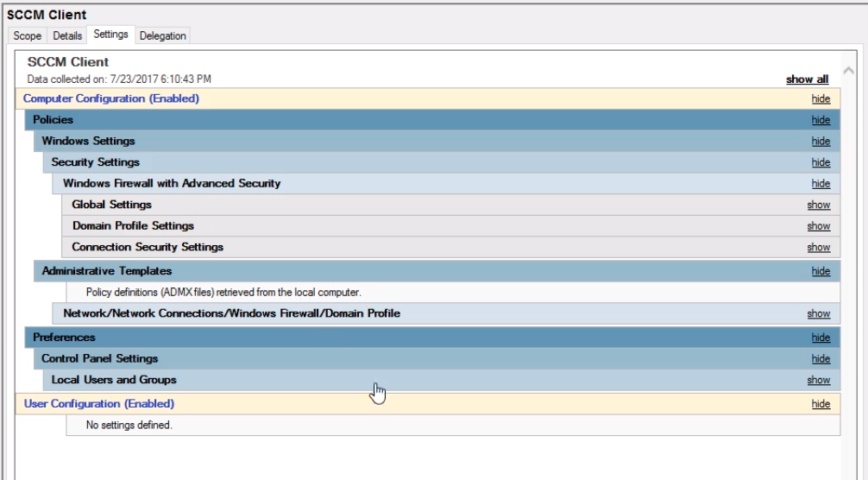Screen dimensions: 868x480
Task: Show the Domain Profile Settings section
Action: pos(819,226)
